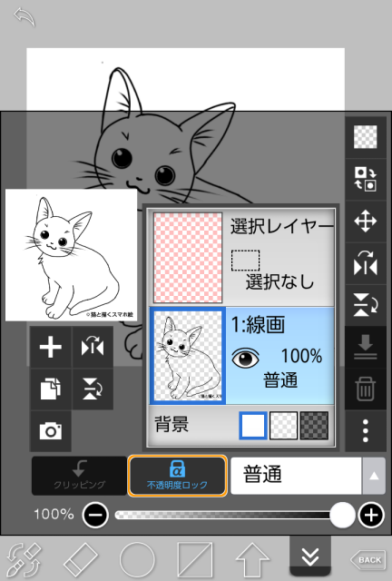
Task: Delete the layer with trash icon
Action: tap(366, 389)
